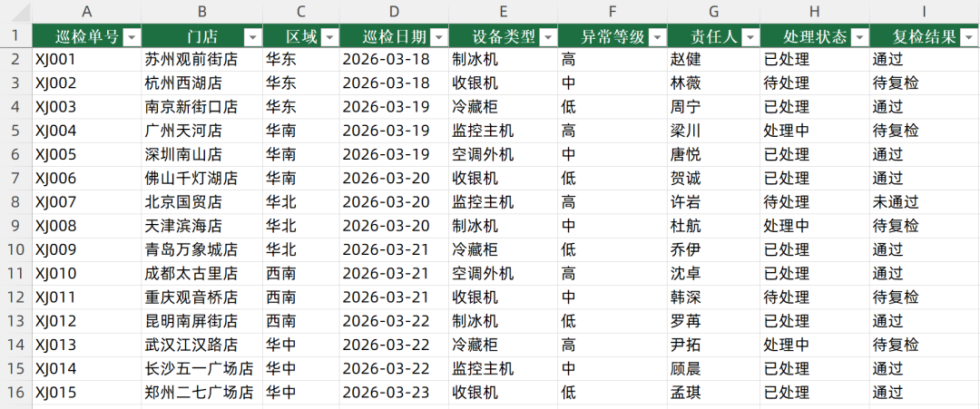Image resolution: width=980 pixels, height=409 pixels.
Task: Click 责任人 cell 梁川
Action: coord(714,131)
